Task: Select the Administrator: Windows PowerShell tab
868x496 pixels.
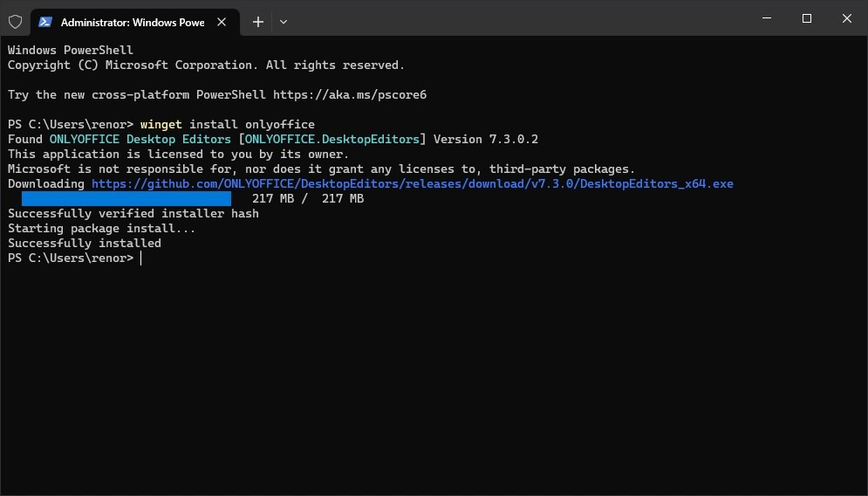Action: pyautogui.click(x=135, y=22)
